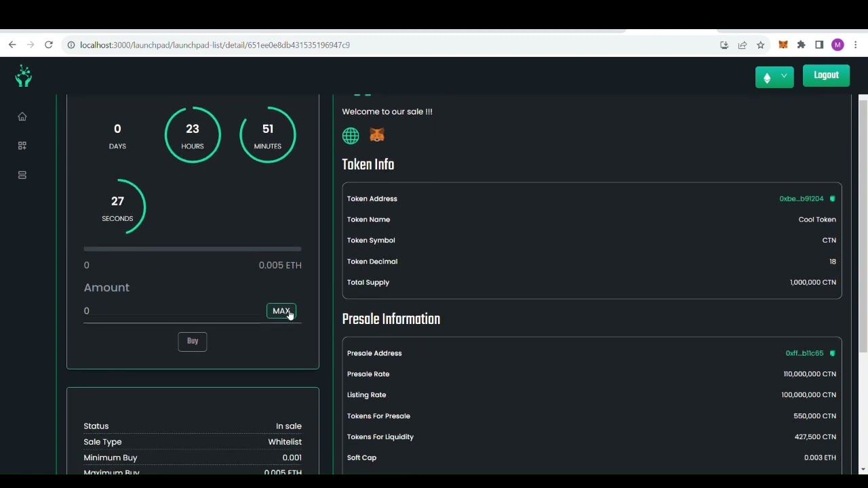Click the Cool Token name value
Screen dimensions: 868x488
(x=817, y=220)
